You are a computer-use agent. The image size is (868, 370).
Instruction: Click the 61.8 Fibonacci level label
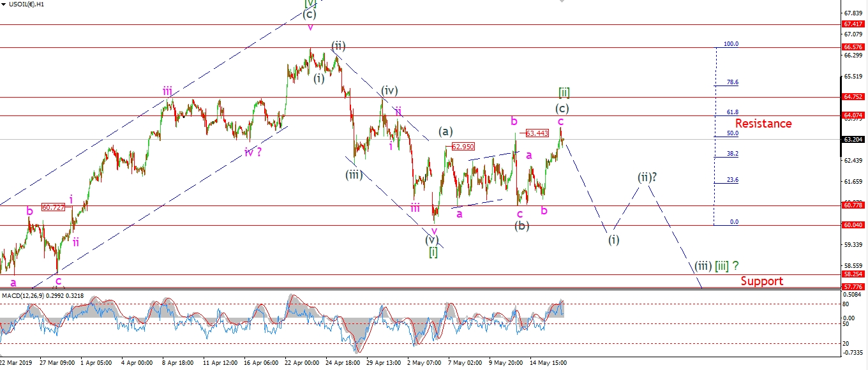point(732,112)
